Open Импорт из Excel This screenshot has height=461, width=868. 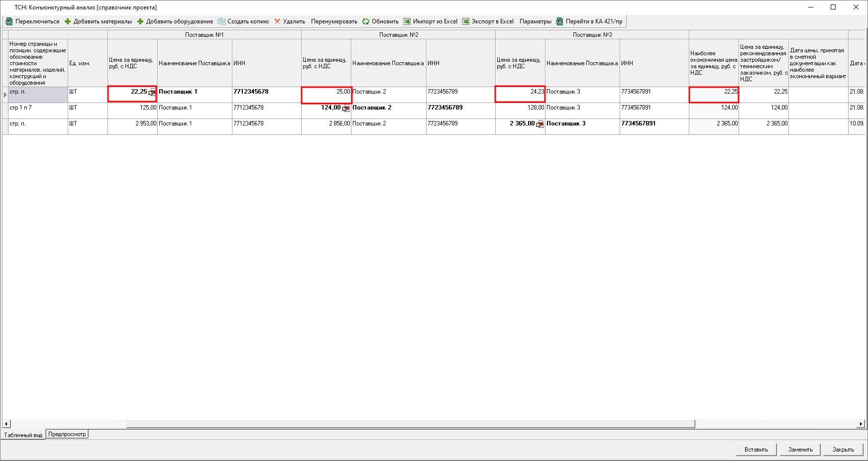[x=431, y=21]
